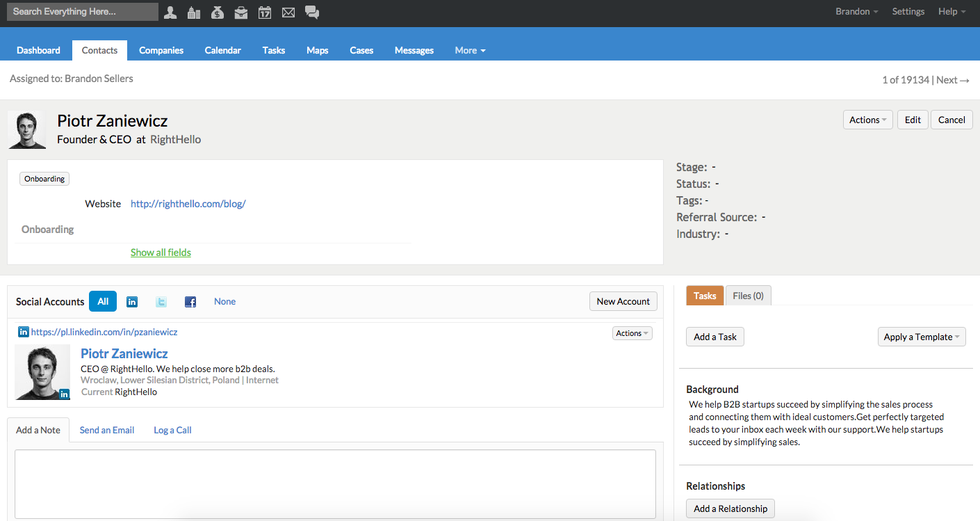
Task: Filter social accounts by Twitter icon
Action: pos(161,302)
